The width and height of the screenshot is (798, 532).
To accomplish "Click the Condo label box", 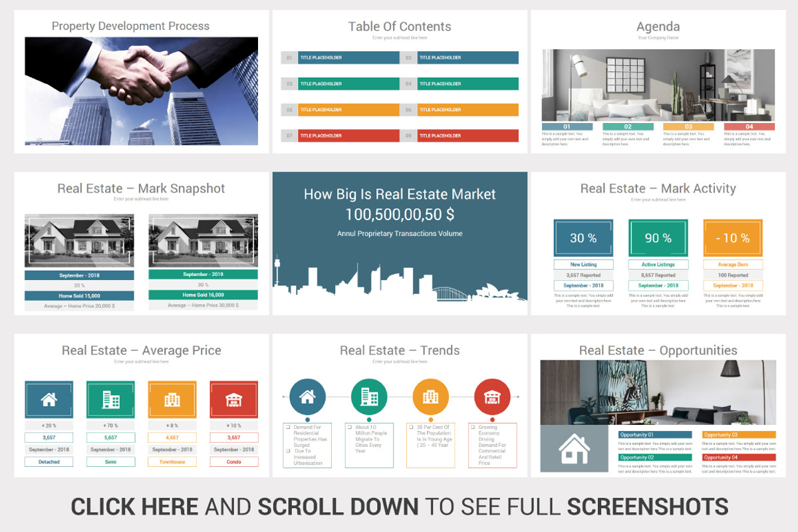I will [233, 462].
